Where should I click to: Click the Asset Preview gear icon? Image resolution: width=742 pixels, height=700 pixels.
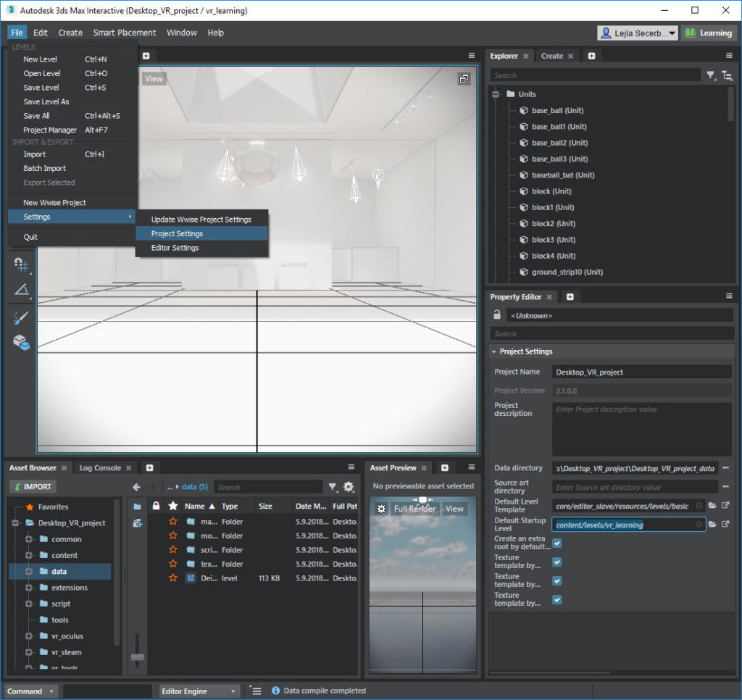381,509
